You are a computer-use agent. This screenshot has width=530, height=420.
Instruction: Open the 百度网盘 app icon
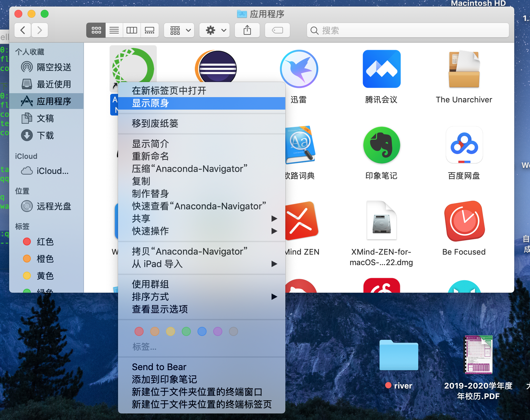coord(464,145)
